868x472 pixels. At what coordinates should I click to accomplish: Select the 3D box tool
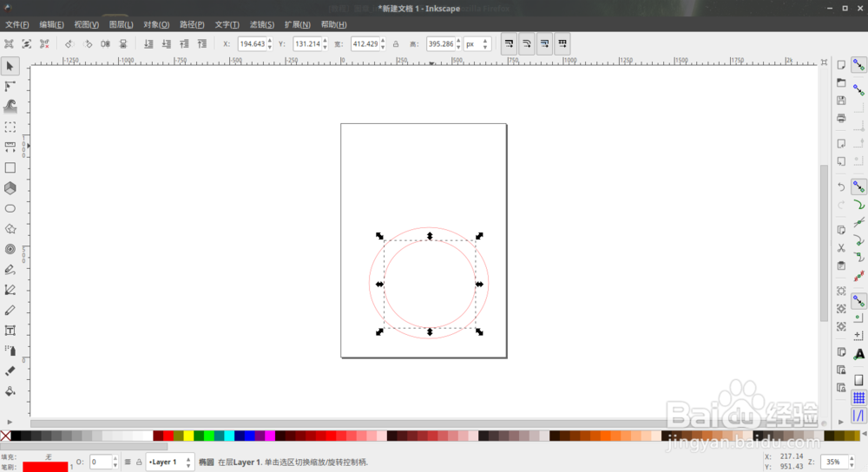10,188
